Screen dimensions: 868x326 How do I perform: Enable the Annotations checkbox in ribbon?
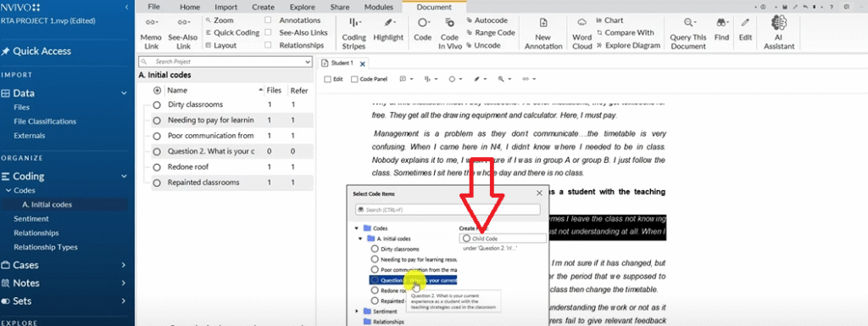point(268,20)
